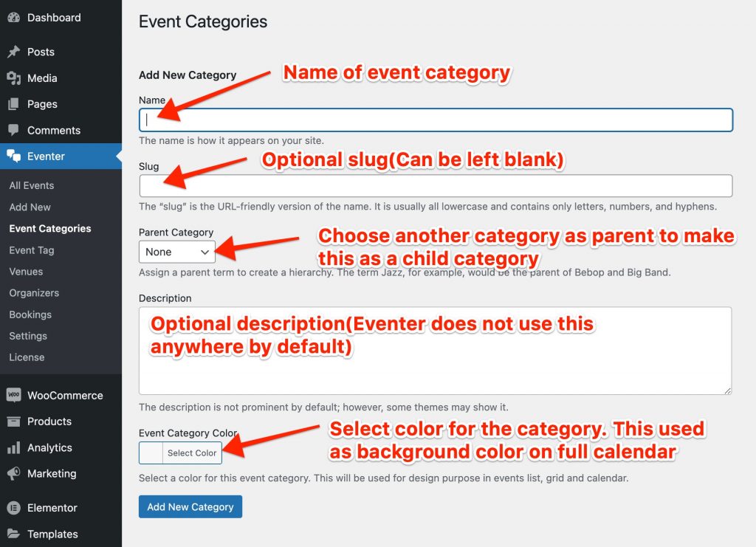Viewport: 756px width, 547px height.
Task: Click the Event Category Color swatch
Action: coord(151,453)
